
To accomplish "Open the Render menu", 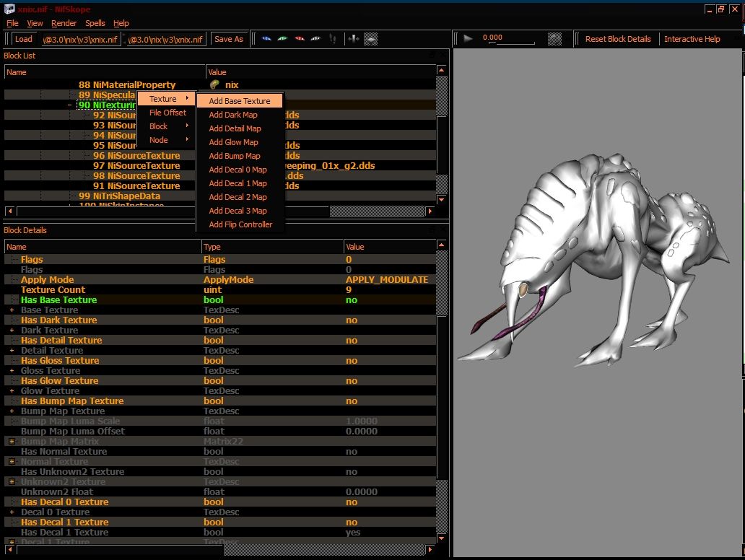I will coord(64,23).
